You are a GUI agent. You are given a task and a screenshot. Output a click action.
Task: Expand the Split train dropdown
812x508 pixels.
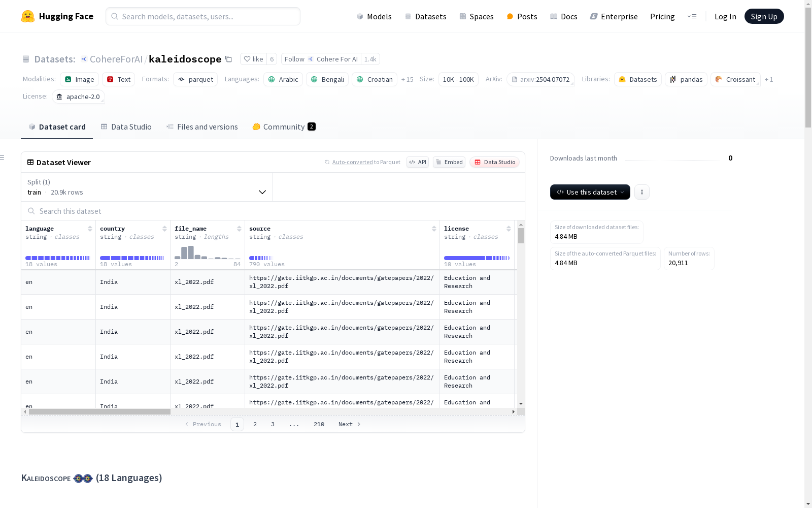point(147,187)
